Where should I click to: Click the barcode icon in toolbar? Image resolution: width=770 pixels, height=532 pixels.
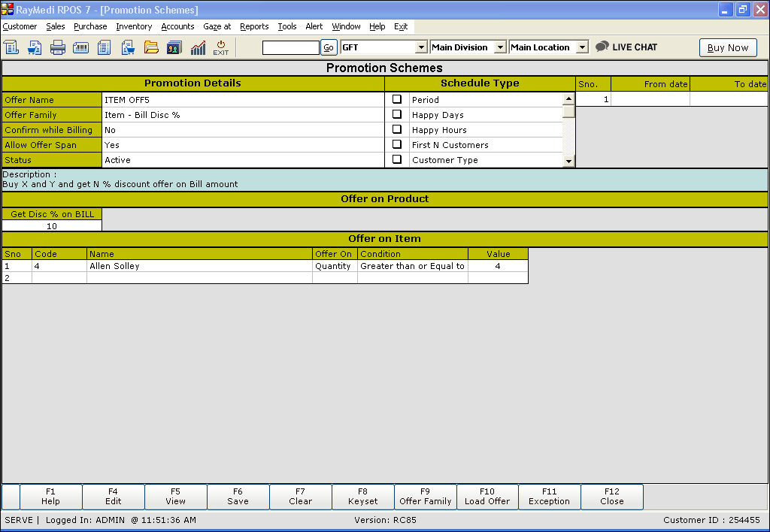coord(81,47)
